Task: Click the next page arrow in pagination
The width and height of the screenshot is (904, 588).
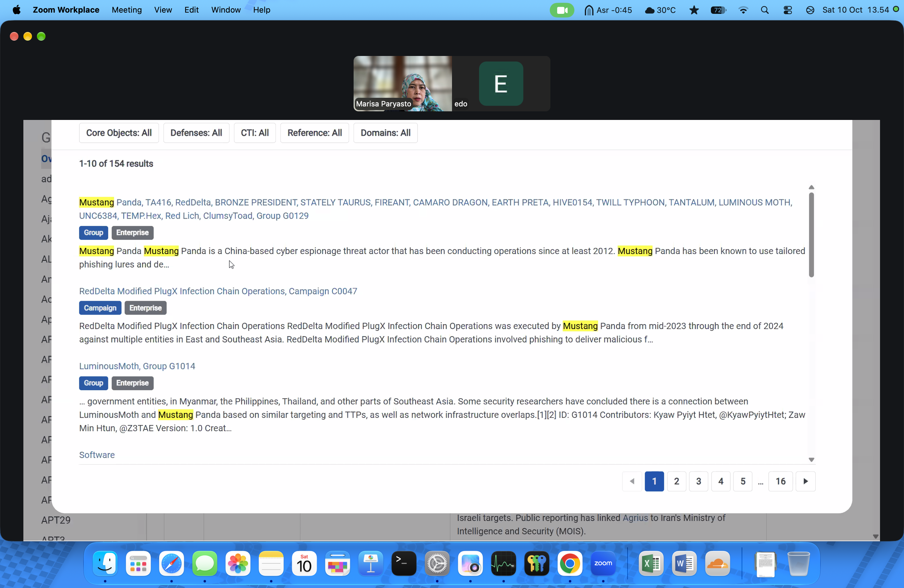Action: click(x=806, y=481)
